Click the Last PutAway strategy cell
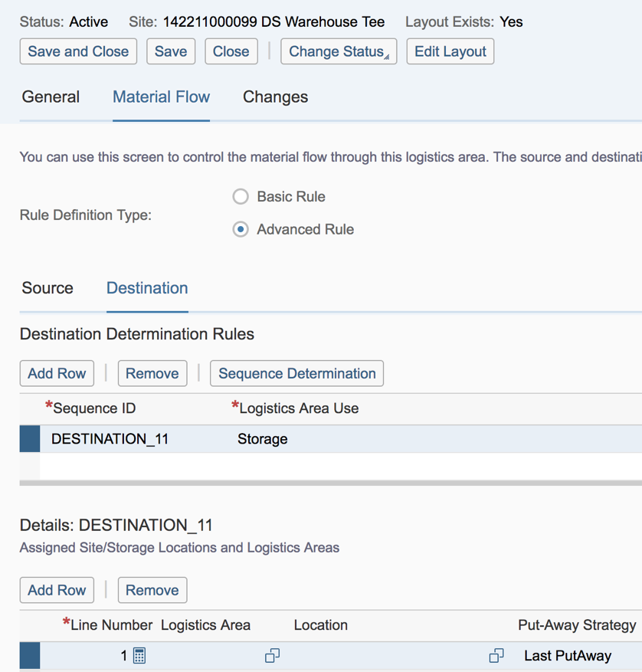This screenshot has height=672, width=642. click(568, 656)
